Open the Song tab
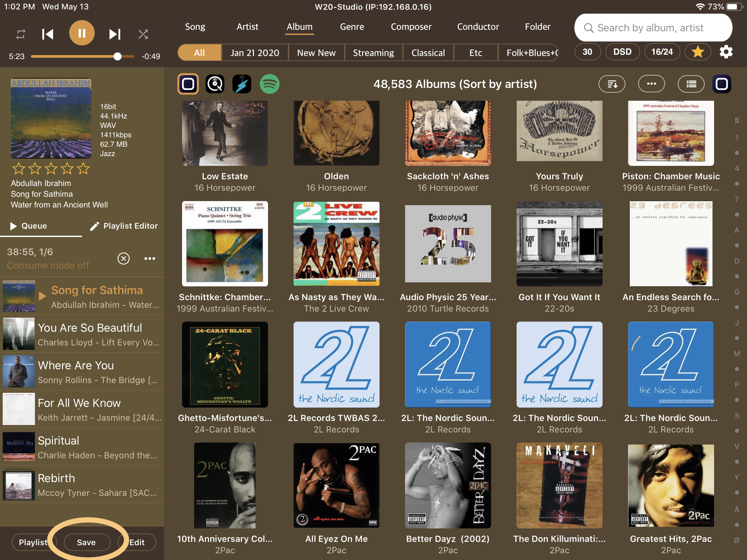This screenshot has width=747, height=560. (x=195, y=27)
